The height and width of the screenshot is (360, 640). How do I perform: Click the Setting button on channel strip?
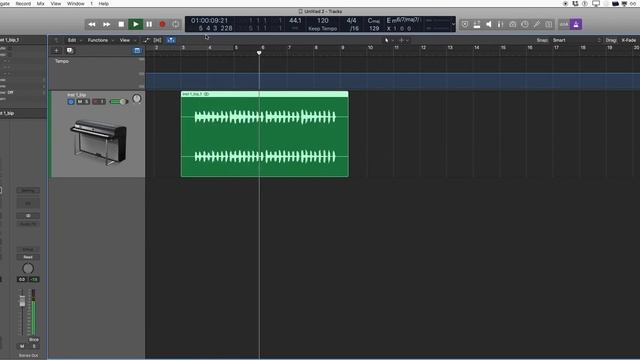pyautogui.click(x=28, y=191)
